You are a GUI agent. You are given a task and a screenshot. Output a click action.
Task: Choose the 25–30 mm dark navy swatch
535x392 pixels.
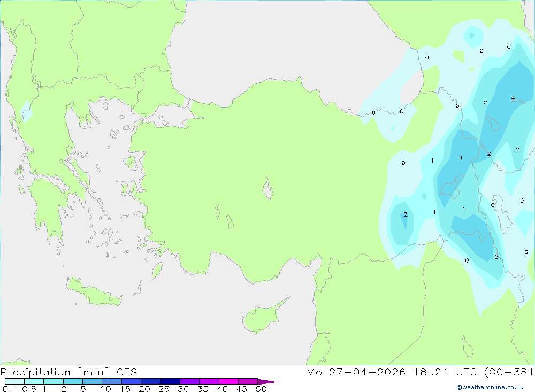[170, 381]
